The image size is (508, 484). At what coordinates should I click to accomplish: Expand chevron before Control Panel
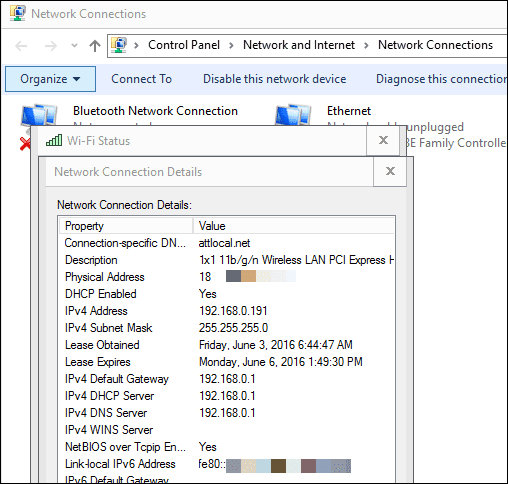click(136, 45)
